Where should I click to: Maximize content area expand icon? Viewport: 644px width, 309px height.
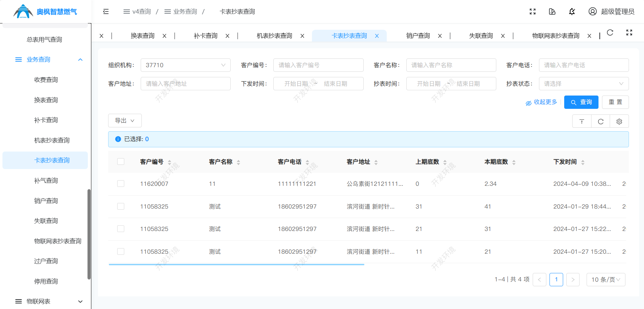[x=629, y=33]
